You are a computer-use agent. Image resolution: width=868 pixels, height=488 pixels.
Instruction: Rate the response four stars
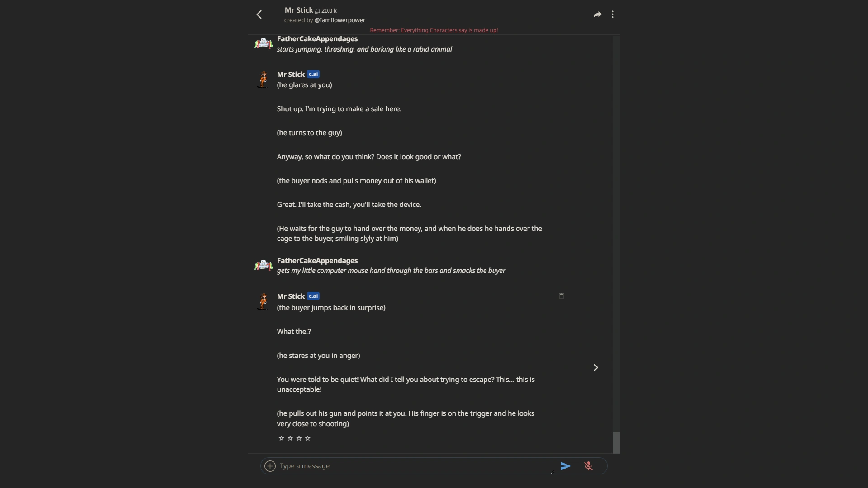click(x=307, y=438)
